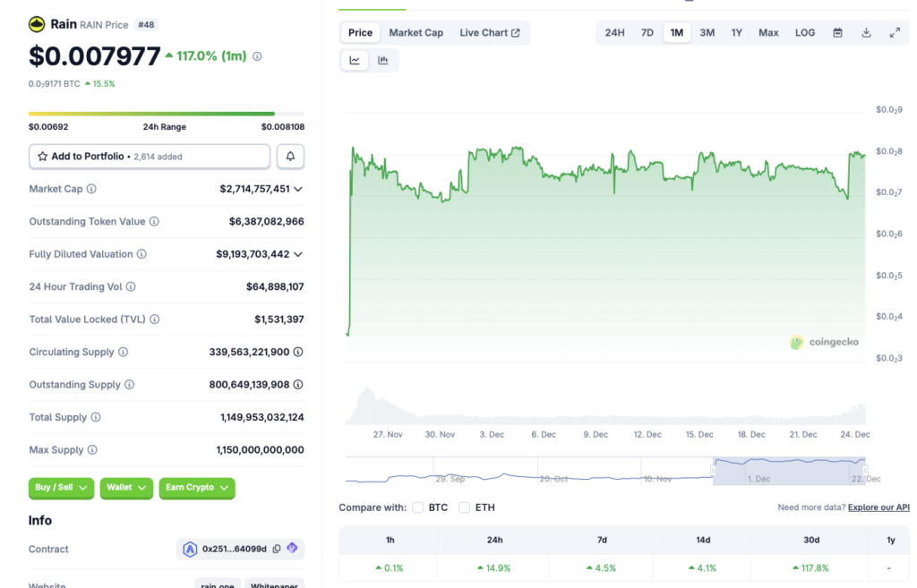Image resolution: width=917 pixels, height=588 pixels.
Task: Open the custom date range calendar icon
Action: [837, 32]
